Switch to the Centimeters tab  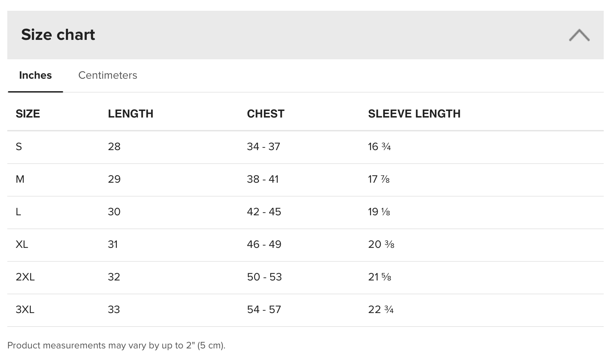pyautogui.click(x=107, y=75)
